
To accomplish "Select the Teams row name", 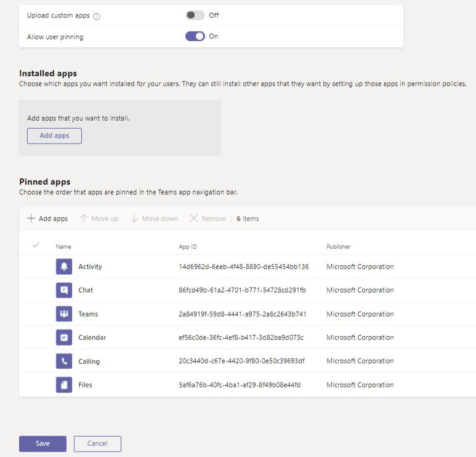I will point(88,314).
